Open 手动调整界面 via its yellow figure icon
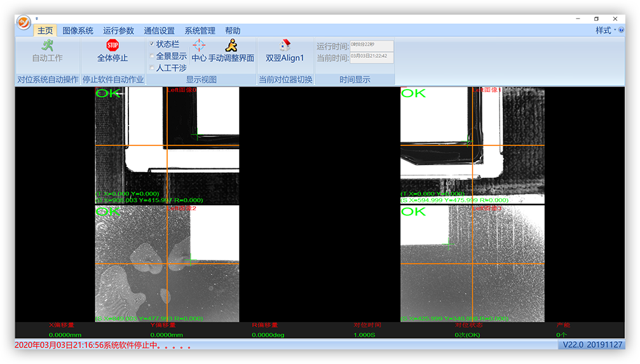The width and height of the screenshot is (640, 364). pyautogui.click(x=231, y=45)
